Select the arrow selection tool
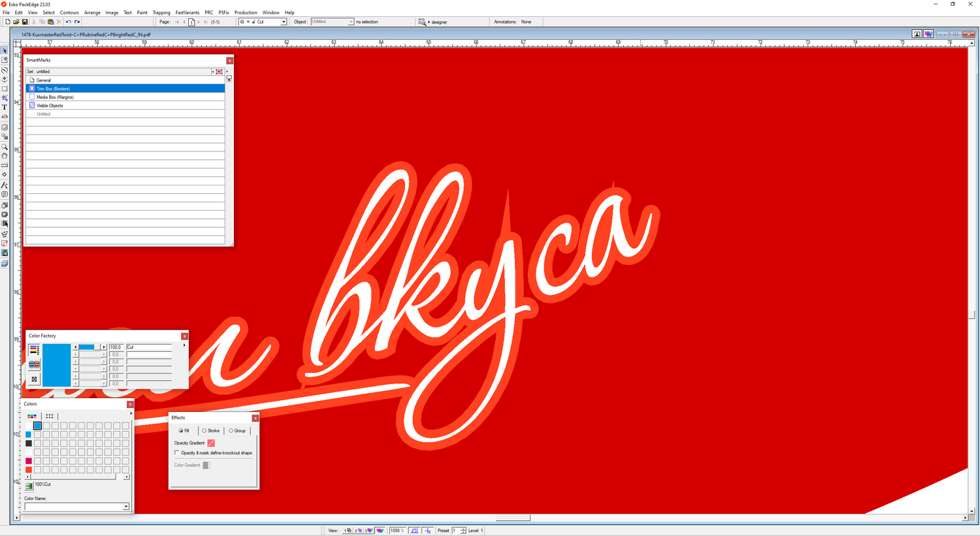Screen dimensions: 980x536 click(5, 50)
